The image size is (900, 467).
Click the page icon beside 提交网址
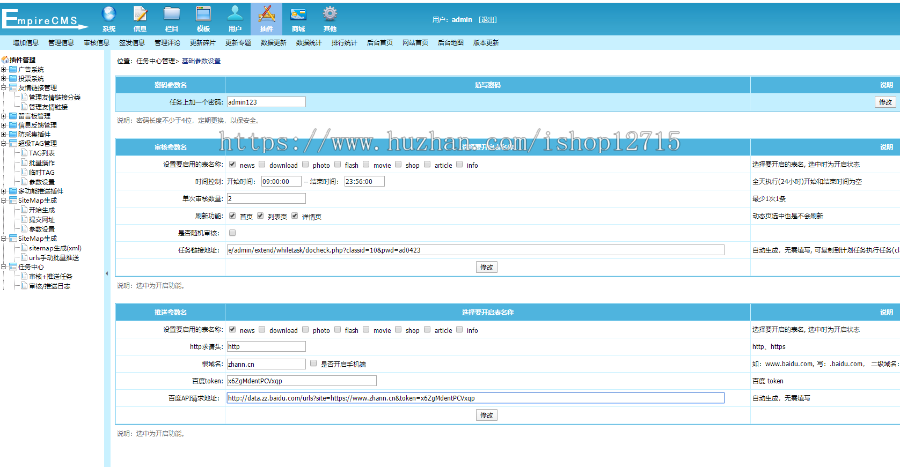pos(24,220)
